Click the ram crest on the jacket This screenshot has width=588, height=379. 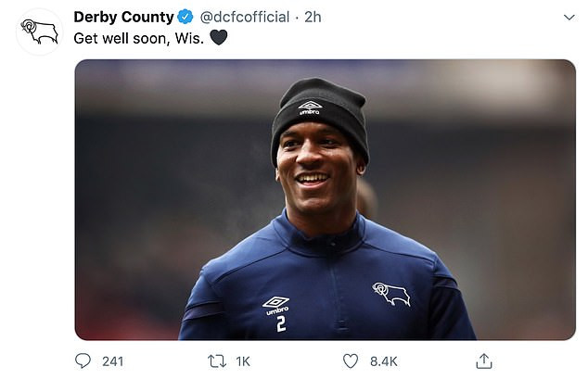391,294
